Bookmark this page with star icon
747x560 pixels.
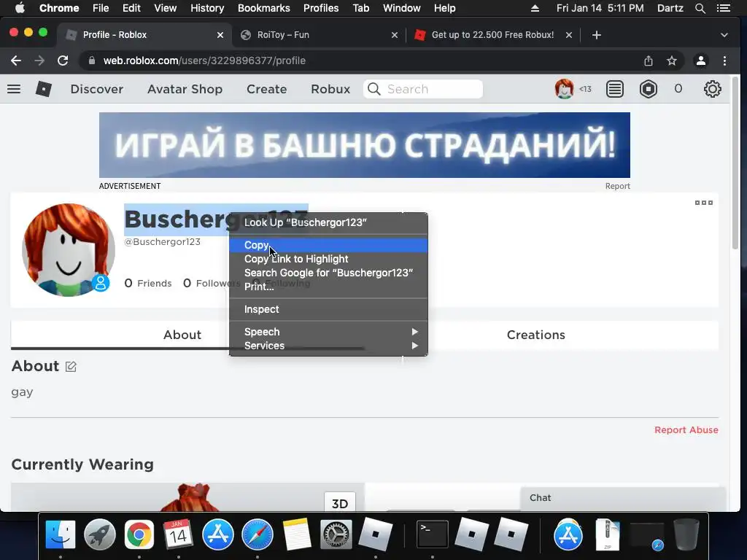(x=672, y=61)
